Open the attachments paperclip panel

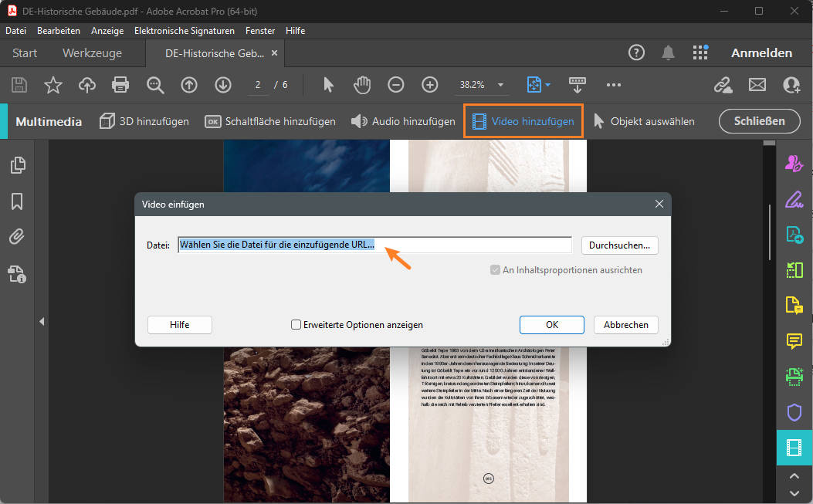coord(17,236)
